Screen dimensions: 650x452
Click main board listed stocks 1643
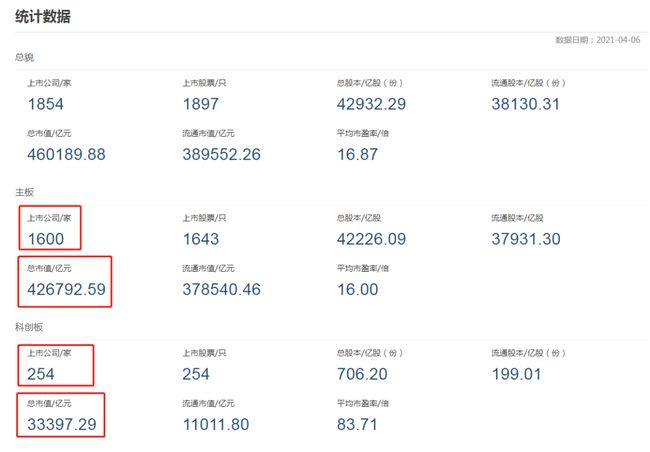[x=201, y=239]
